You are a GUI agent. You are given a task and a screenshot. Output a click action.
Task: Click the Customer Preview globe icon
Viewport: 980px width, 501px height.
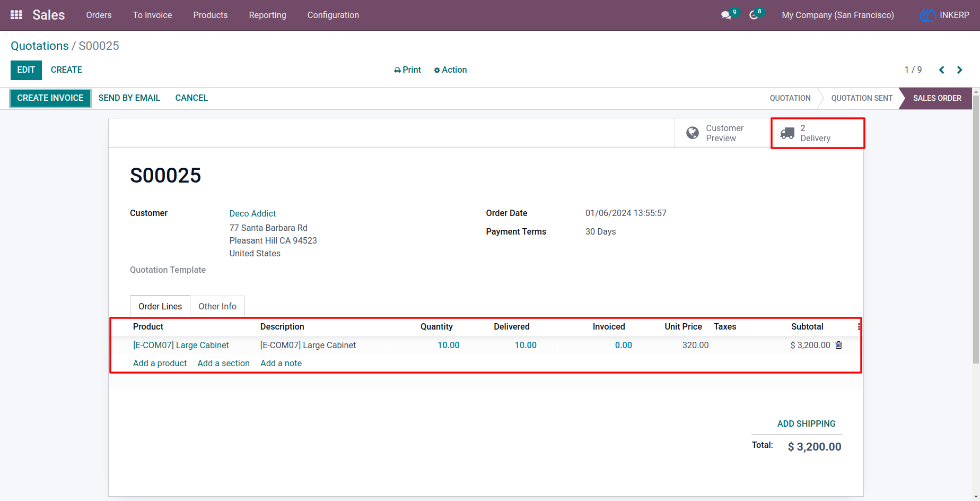(x=693, y=133)
